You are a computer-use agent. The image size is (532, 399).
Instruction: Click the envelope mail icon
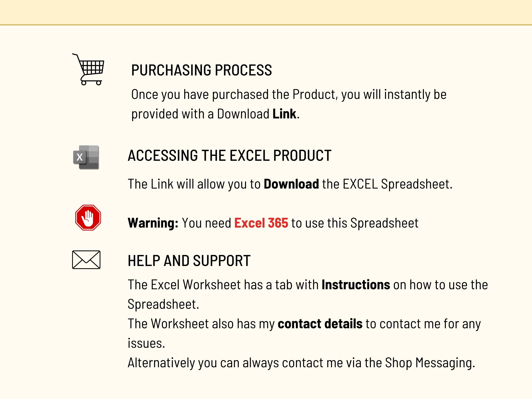(x=86, y=260)
